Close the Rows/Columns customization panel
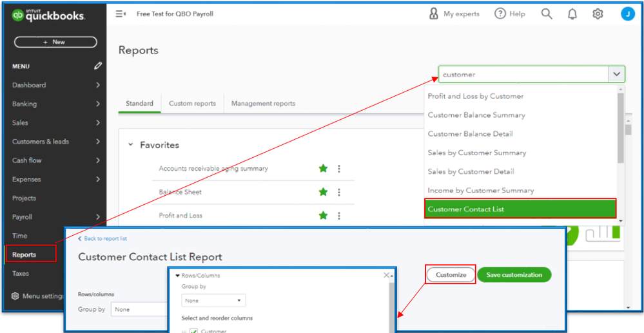The height and width of the screenshot is (333, 644). 386,276
